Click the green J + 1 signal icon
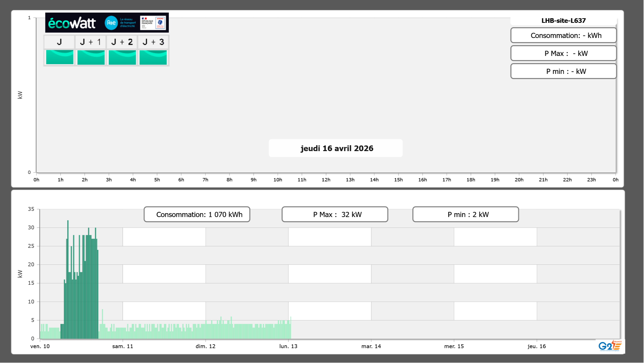Viewport: 644px width, 363px height. pos(91,57)
